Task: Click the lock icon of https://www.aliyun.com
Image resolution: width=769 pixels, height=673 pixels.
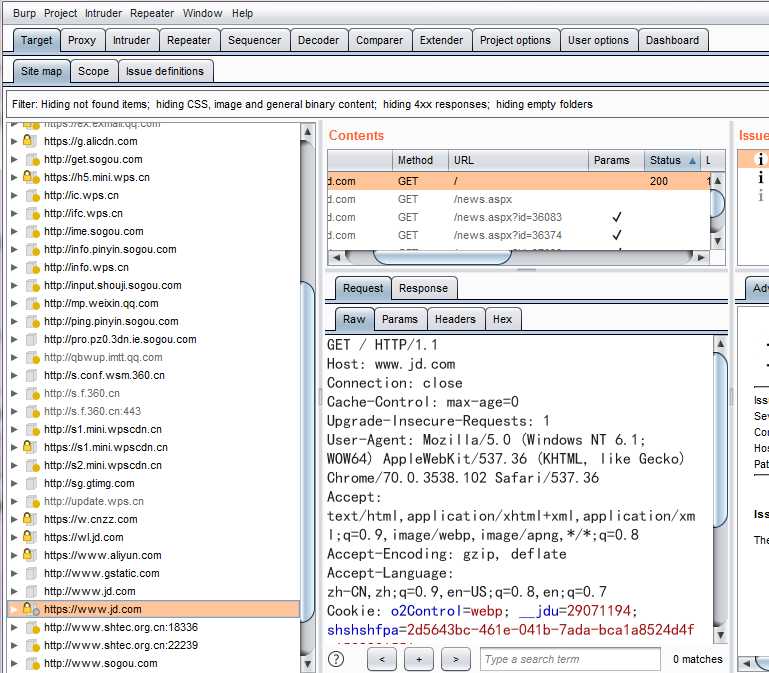Action: tap(28, 555)
